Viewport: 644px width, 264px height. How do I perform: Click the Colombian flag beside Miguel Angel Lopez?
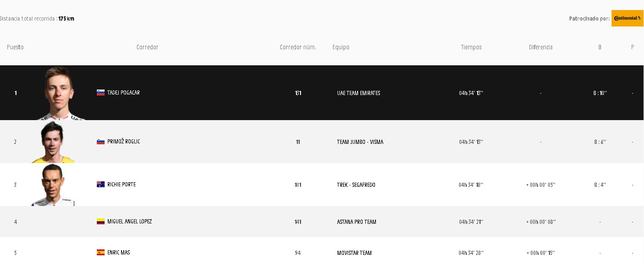click(x=100, y=222)
